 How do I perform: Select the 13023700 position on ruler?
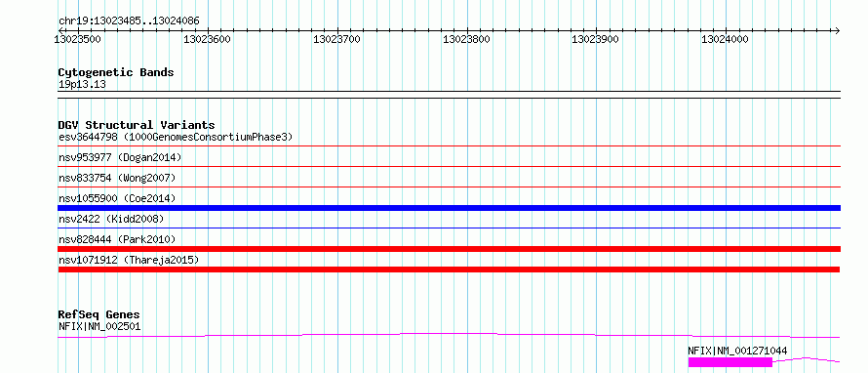[x=336, y=39]
